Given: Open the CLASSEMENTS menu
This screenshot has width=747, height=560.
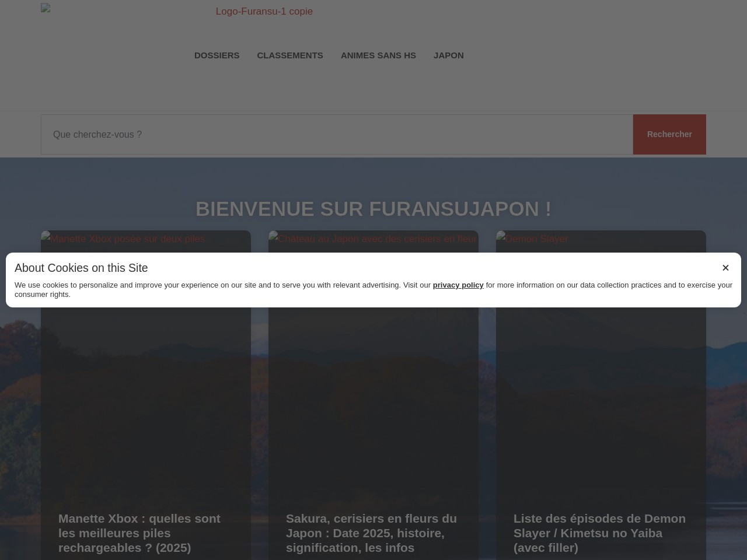Looking at the screenshot, I should (290, 55).
